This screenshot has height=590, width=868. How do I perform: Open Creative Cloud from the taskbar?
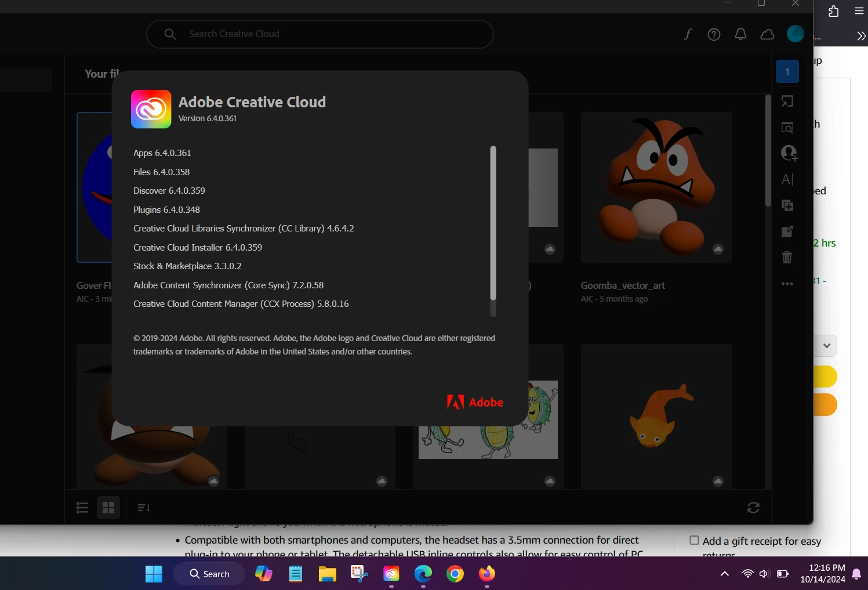(x=391, y=574)
